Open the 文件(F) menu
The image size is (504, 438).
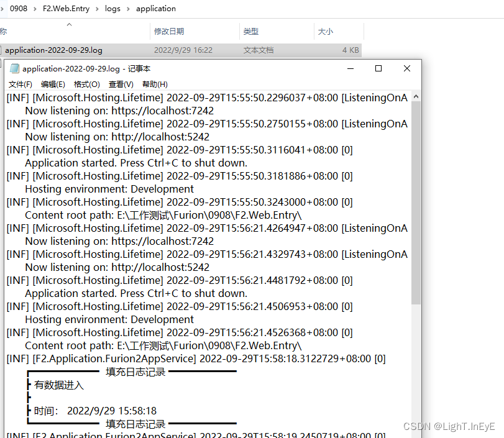coord(20,84)
